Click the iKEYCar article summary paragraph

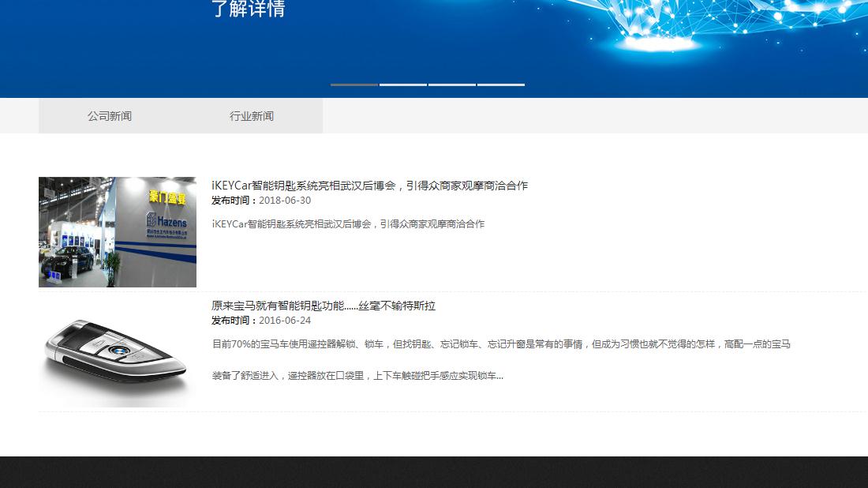pyautogui.click(x=348, y=223)
